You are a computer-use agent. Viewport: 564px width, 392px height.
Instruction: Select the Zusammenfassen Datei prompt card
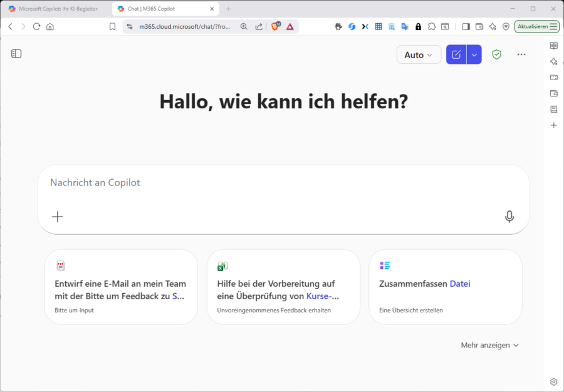tap(445, 287)
